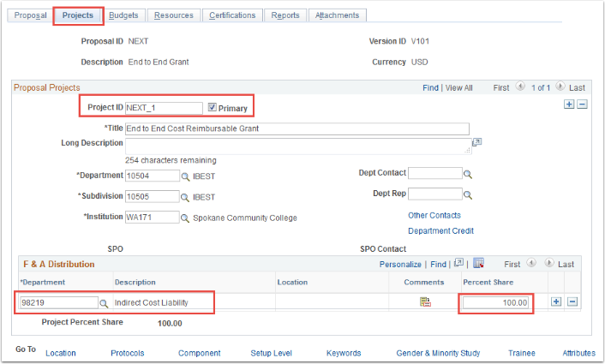
Task: Go to Trainee link
Action: pyautogui.click(x=522, y=353)
